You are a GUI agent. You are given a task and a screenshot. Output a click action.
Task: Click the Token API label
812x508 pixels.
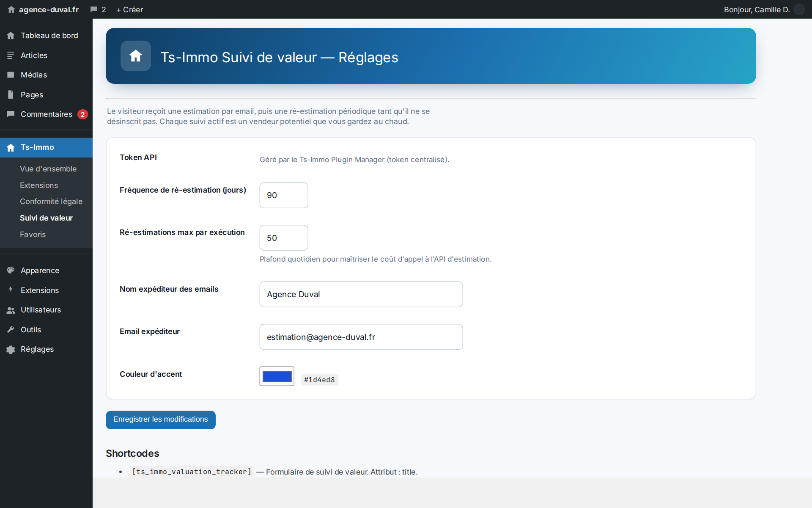pyautogui.click(x=138, y=157)
